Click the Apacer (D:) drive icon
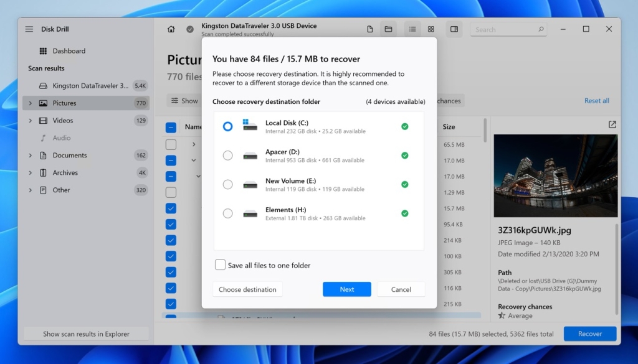The width and height of the screenshot is (638, 364). pyautogui.click(x=250, y=156)
